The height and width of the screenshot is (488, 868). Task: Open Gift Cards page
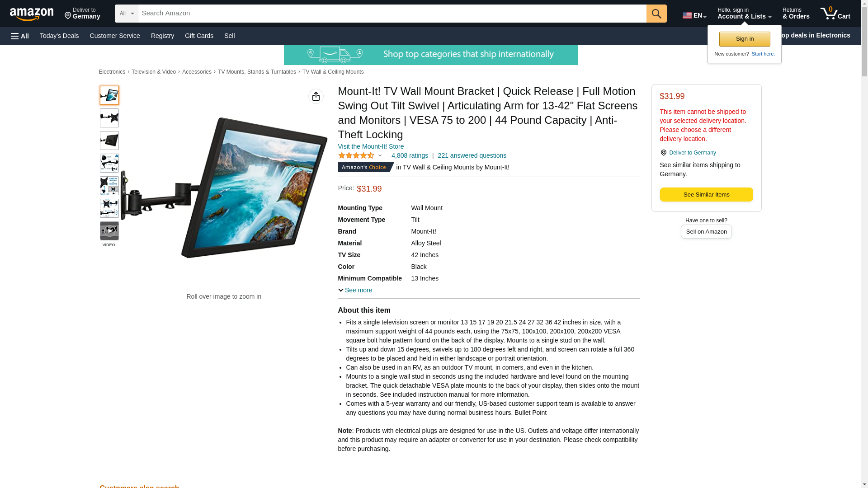pos(199,36)
